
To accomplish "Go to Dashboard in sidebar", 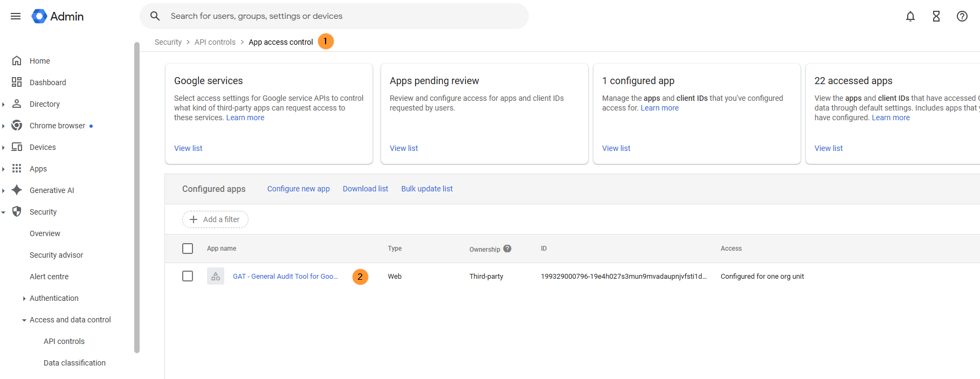I will tap(47, 82).
